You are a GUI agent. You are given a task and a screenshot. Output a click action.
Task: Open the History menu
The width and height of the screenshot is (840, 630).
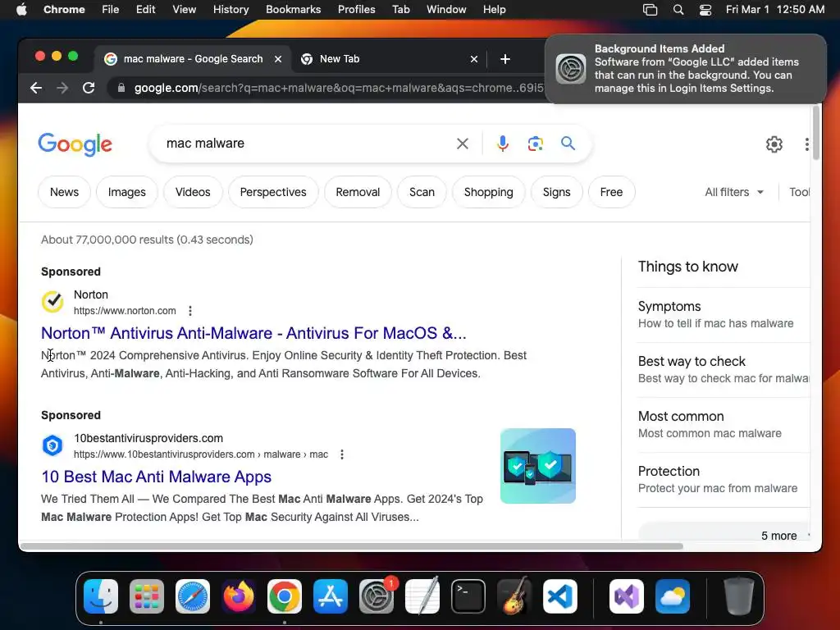click(231, 10)
